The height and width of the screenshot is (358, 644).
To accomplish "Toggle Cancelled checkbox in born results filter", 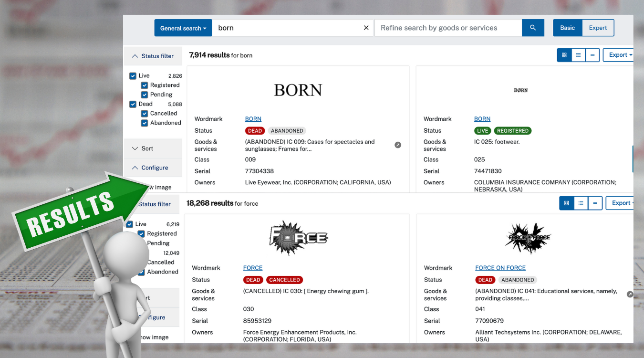I will point(145,114).
